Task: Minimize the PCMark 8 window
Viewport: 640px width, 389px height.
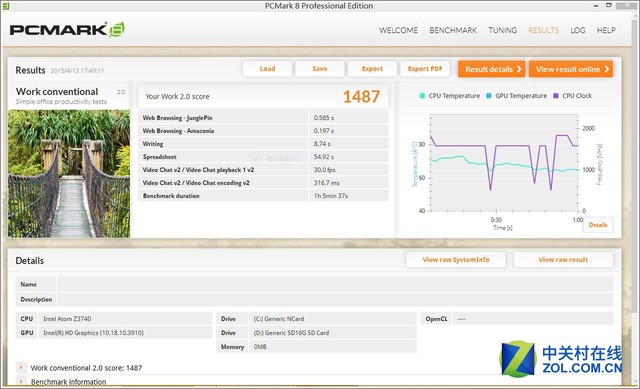Action: click(596, 5)
